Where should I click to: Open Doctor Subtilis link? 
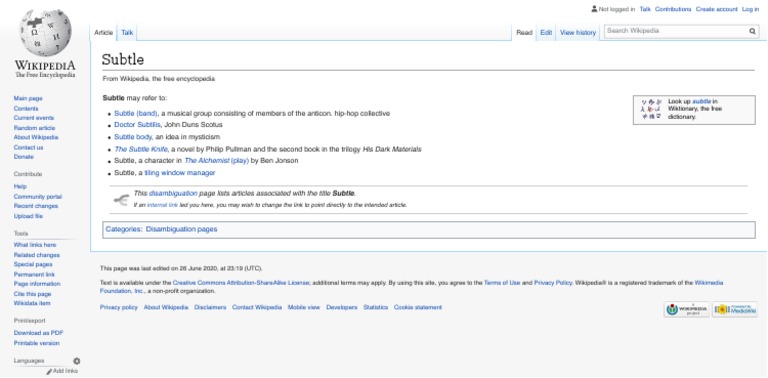[x=137, y=125]
